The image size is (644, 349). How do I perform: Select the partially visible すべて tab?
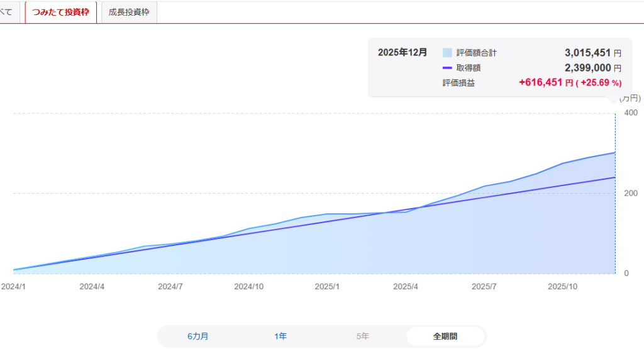6,12
